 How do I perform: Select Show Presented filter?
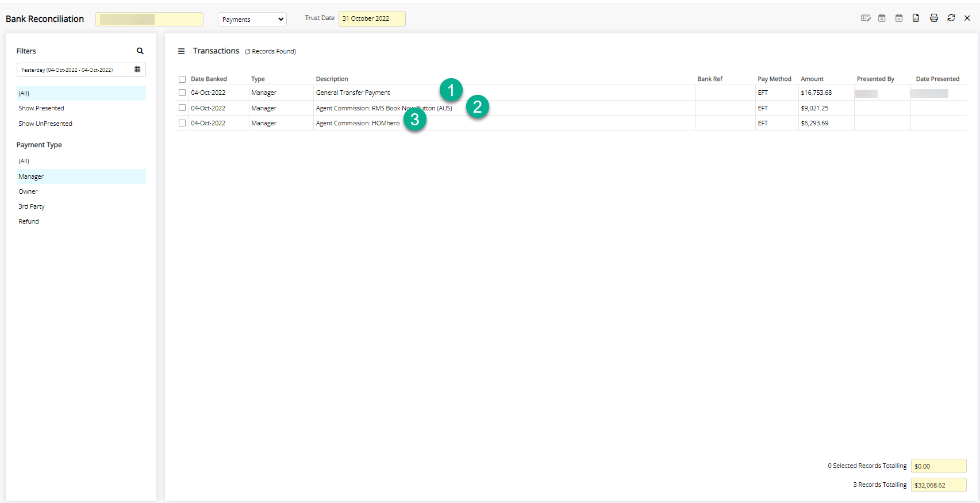click(x=41, y=108)
